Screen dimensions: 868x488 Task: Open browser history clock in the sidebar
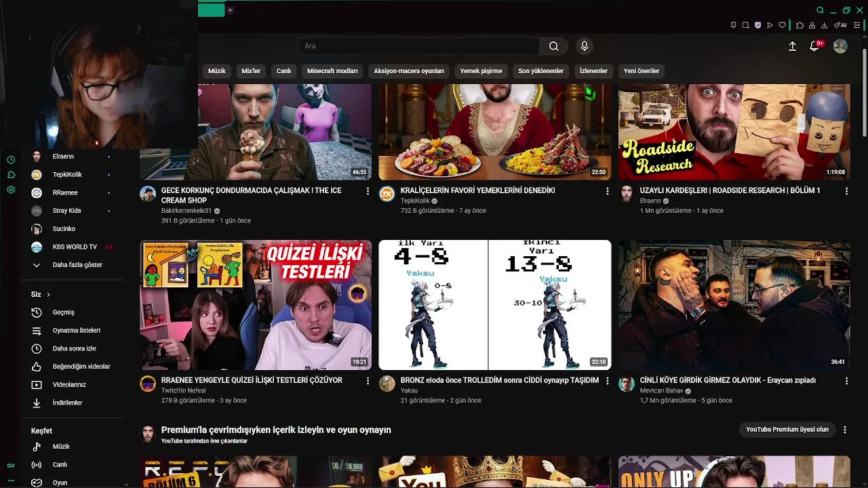(11, 160)
